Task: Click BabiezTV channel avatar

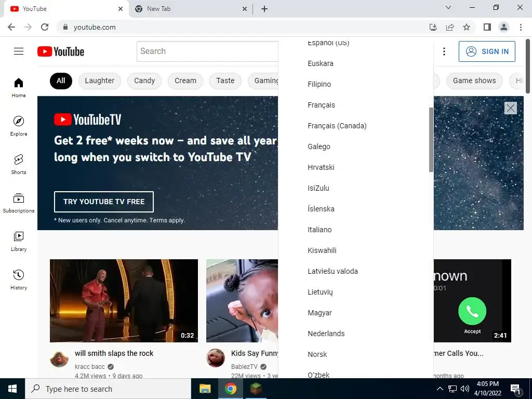Action: (216, 358)
